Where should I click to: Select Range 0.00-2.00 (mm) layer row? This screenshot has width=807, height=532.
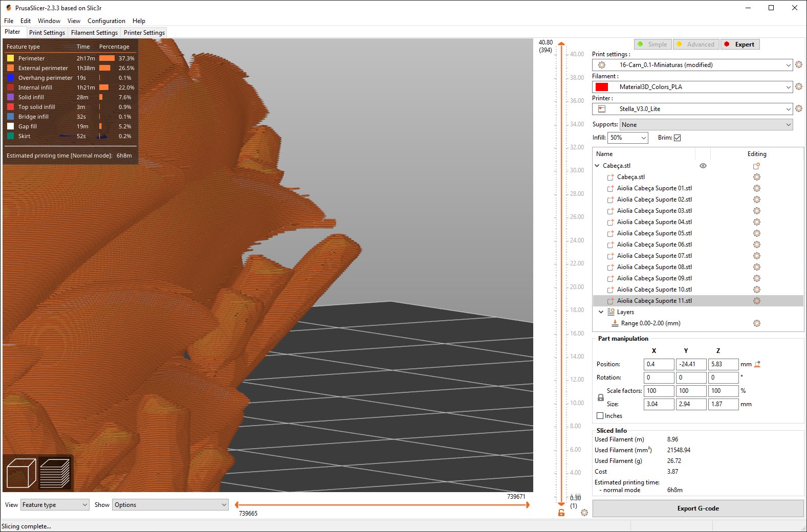[698, 323]
